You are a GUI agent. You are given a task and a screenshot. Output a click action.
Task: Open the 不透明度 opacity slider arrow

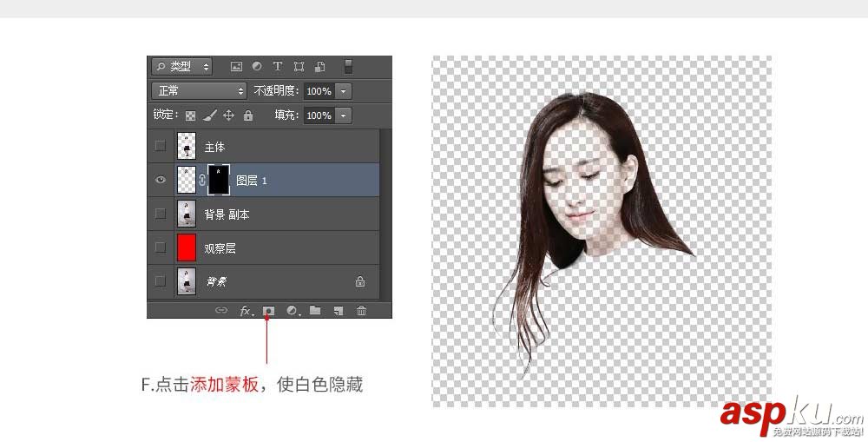tap(343, 91)
